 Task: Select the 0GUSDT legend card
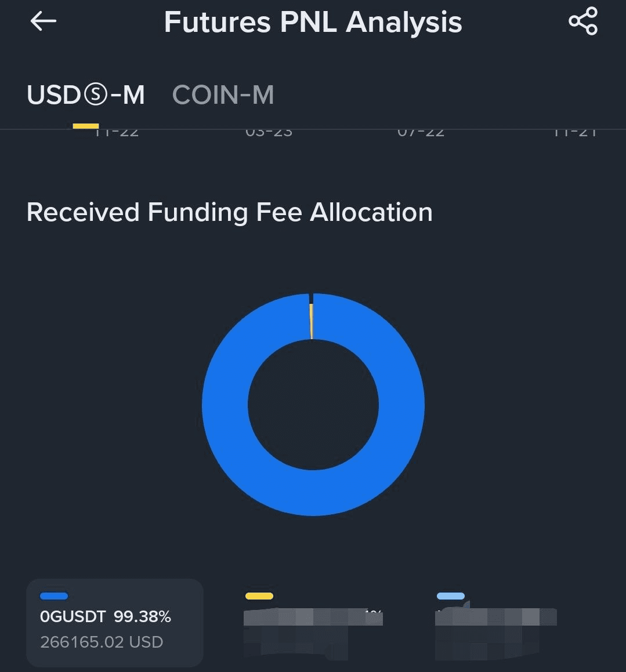[115, 622]
